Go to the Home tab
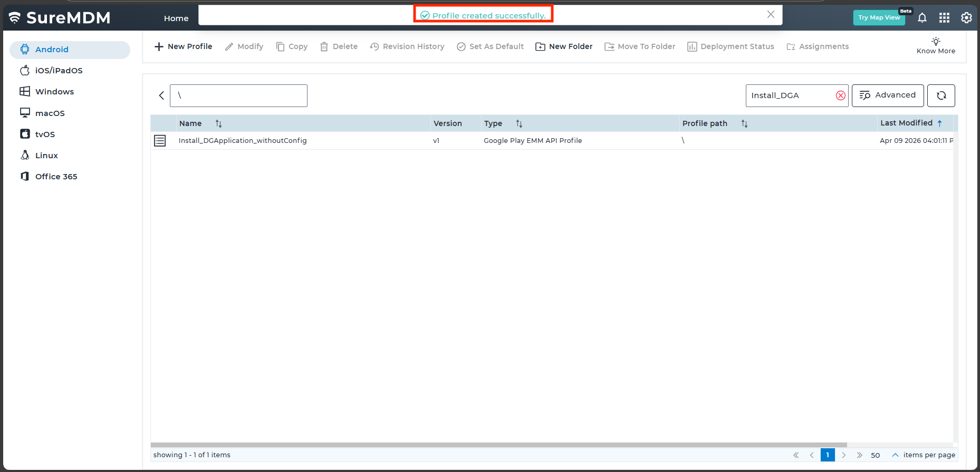The width and height of the screenshot is (980, 472). click(176, 18)
